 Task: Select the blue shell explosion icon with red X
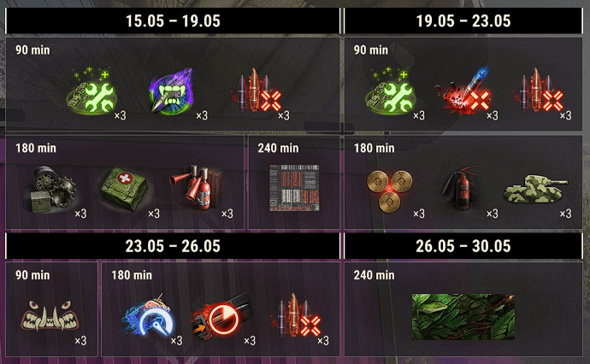click(463, 91)
